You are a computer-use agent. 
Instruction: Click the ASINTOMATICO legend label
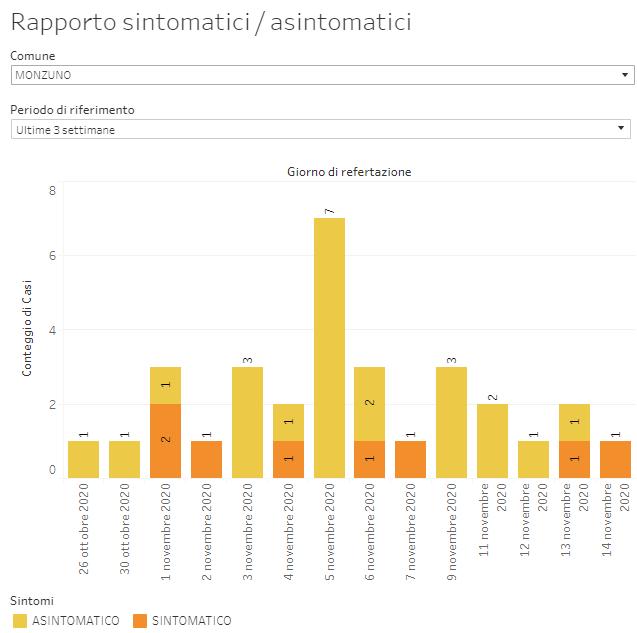coord(75,621)
